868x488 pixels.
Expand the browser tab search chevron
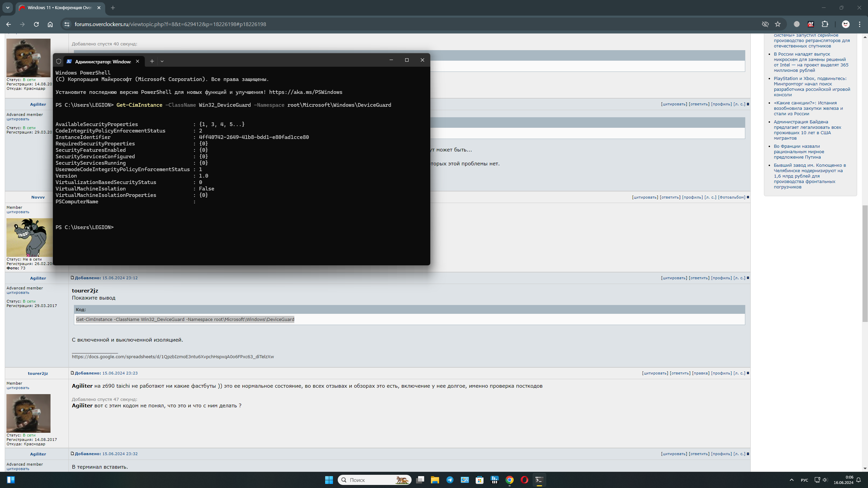[7, 7]
